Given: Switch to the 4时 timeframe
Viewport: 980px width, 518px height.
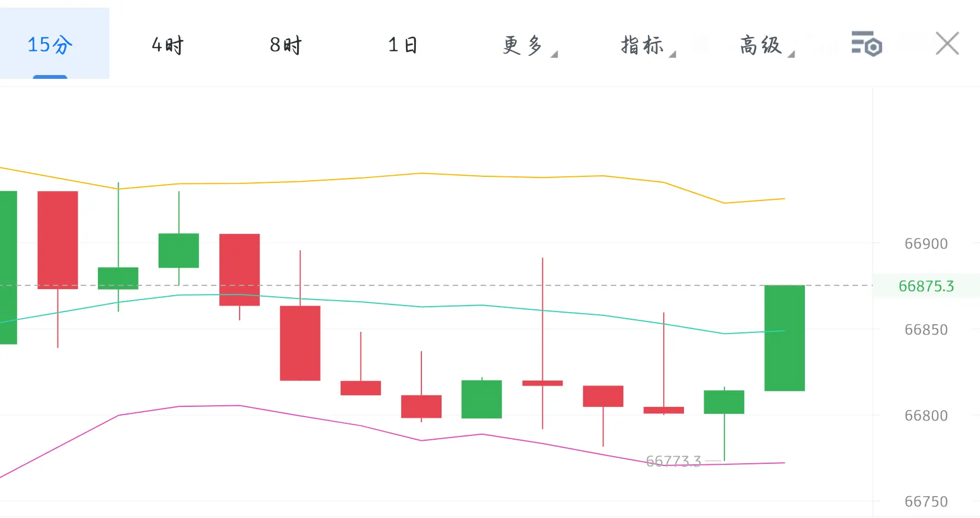Looking at the screenshot, I should 167,45.
